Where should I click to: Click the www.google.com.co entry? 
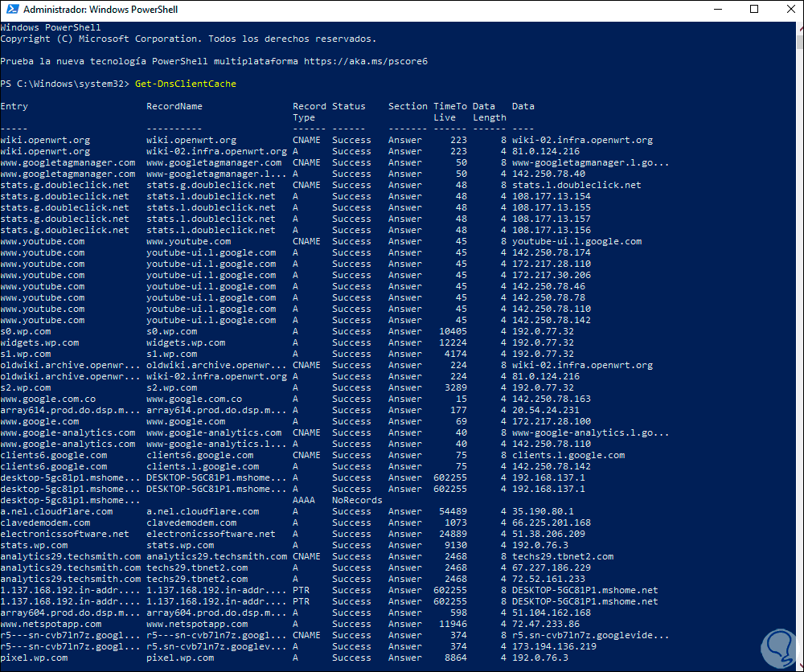point(48,400)
